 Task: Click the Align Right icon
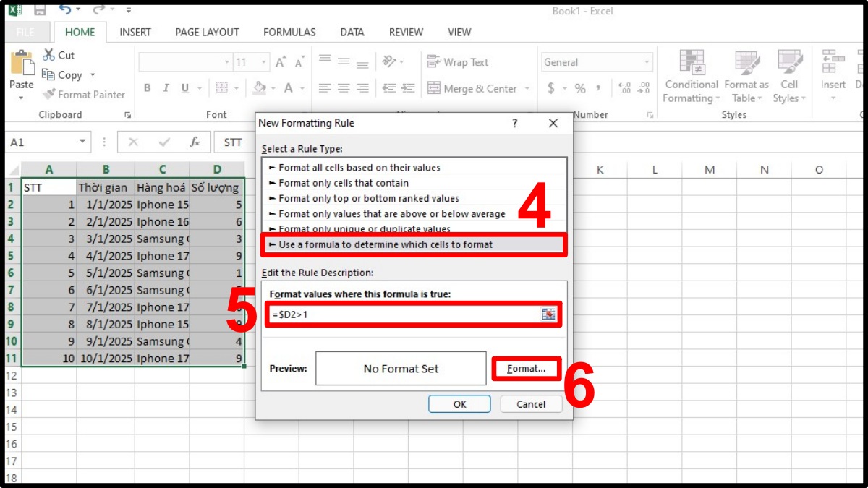tap(362, 88)
